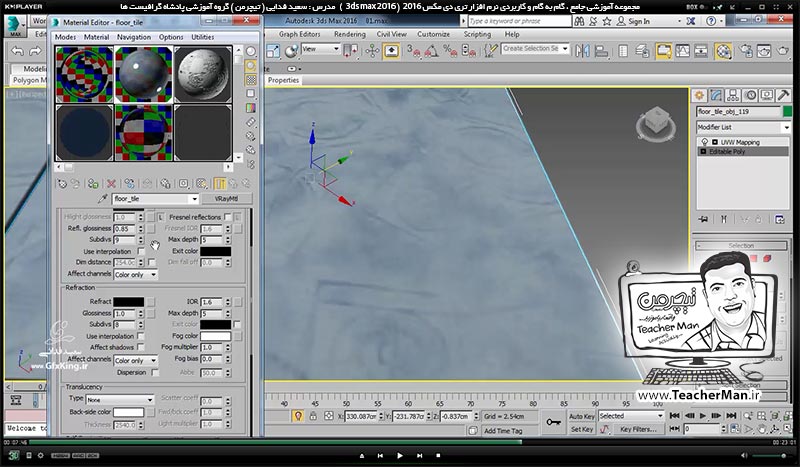
Task: Click the Set Key button
Action: 582,429
